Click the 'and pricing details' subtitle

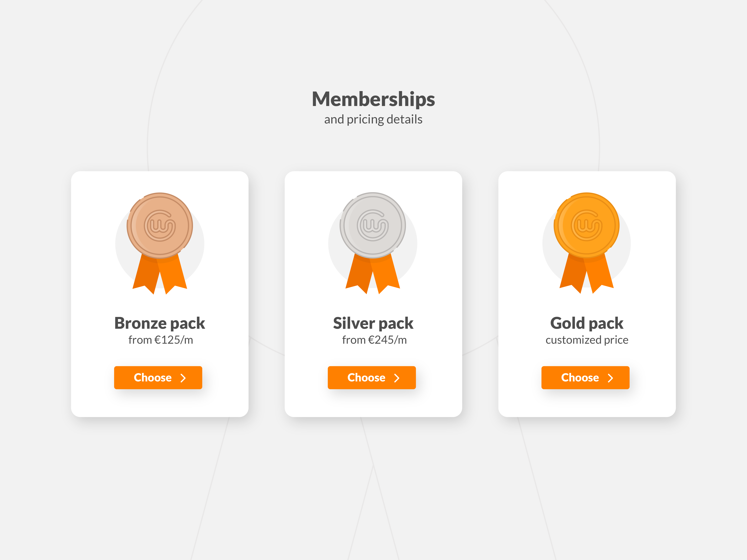pos(373,119)
